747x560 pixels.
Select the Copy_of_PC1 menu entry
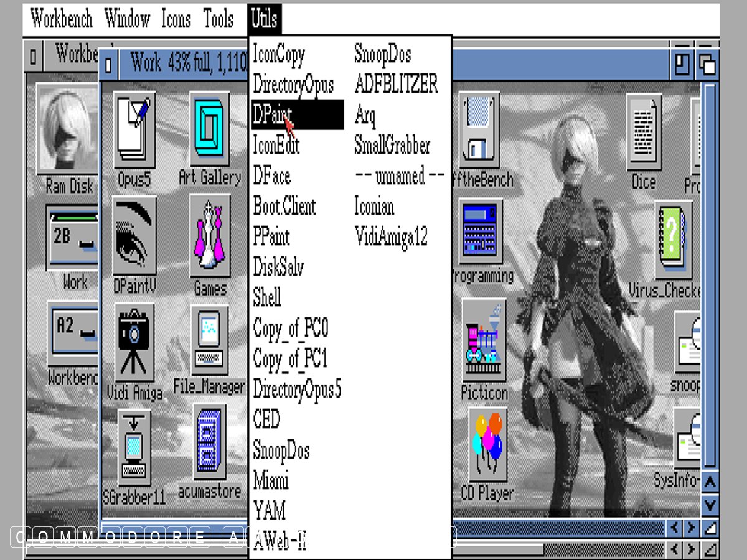pos(290,358)
